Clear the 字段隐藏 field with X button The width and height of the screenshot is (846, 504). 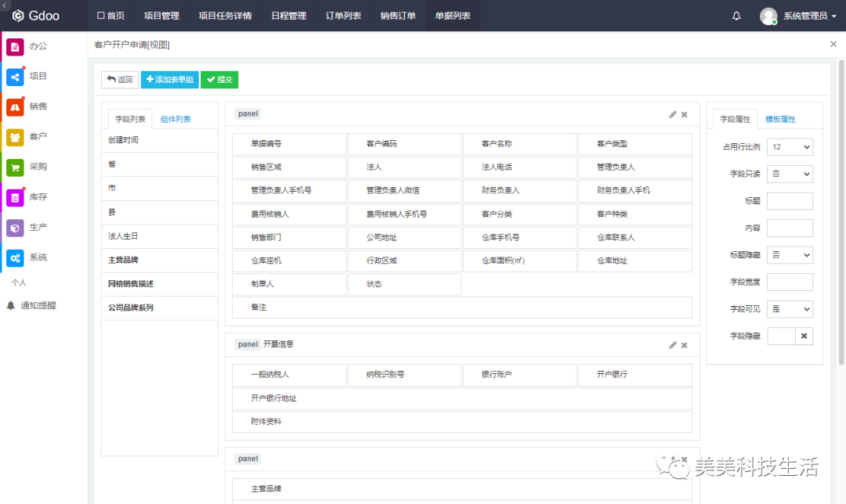(x=804, y=336)
